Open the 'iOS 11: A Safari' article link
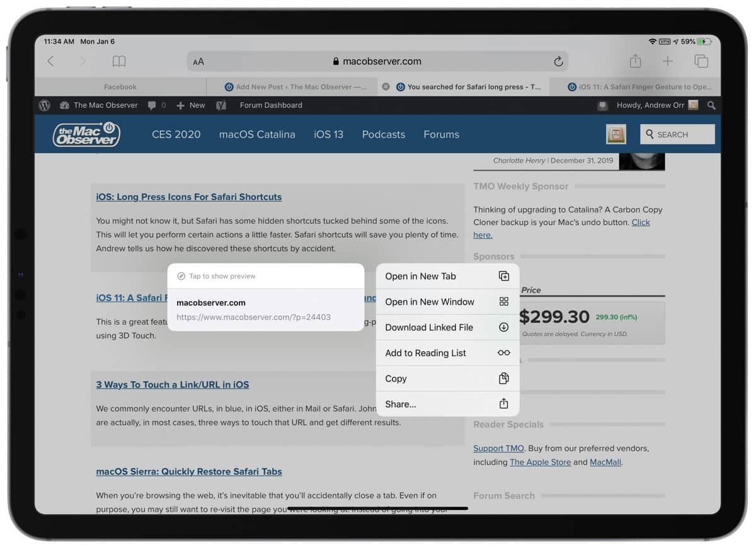This screenshot has height=549, width=756. [132, 298]
